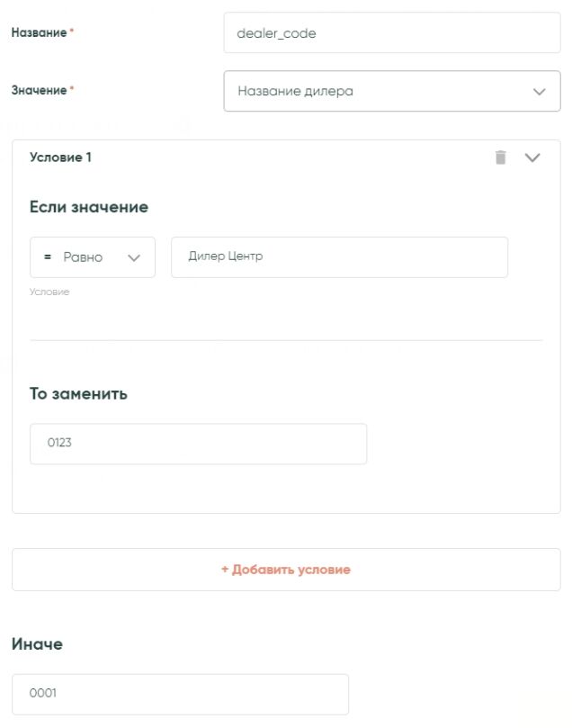The height and width of the screenshot is (728, 572).
Task: Click the Иначе heading
Action: (x=37, y=644)
